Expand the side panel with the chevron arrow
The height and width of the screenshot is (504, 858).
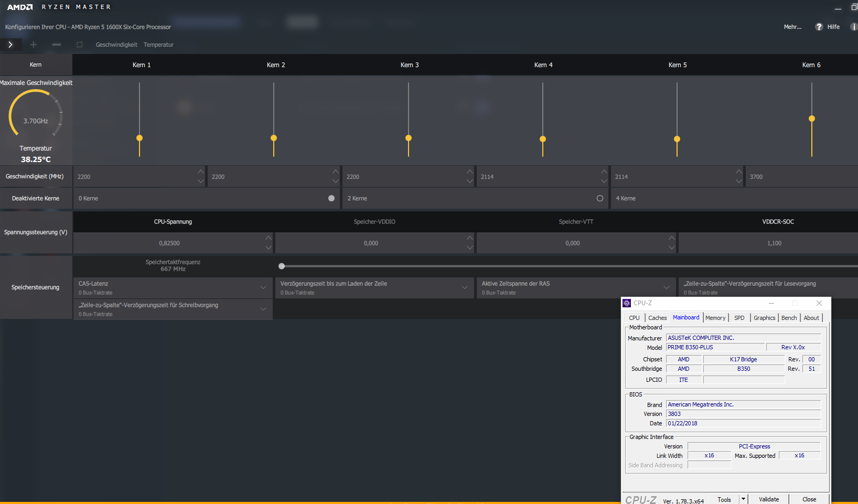pos(10,45)
